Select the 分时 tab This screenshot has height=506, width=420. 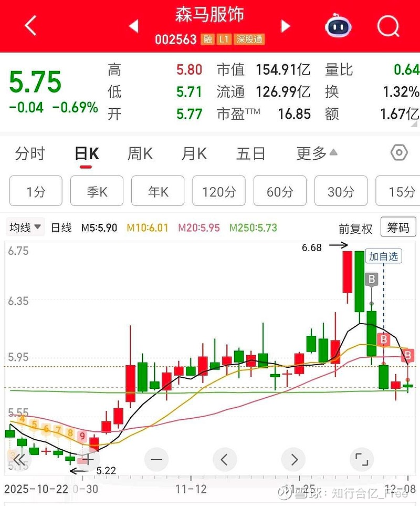point(29,153)
